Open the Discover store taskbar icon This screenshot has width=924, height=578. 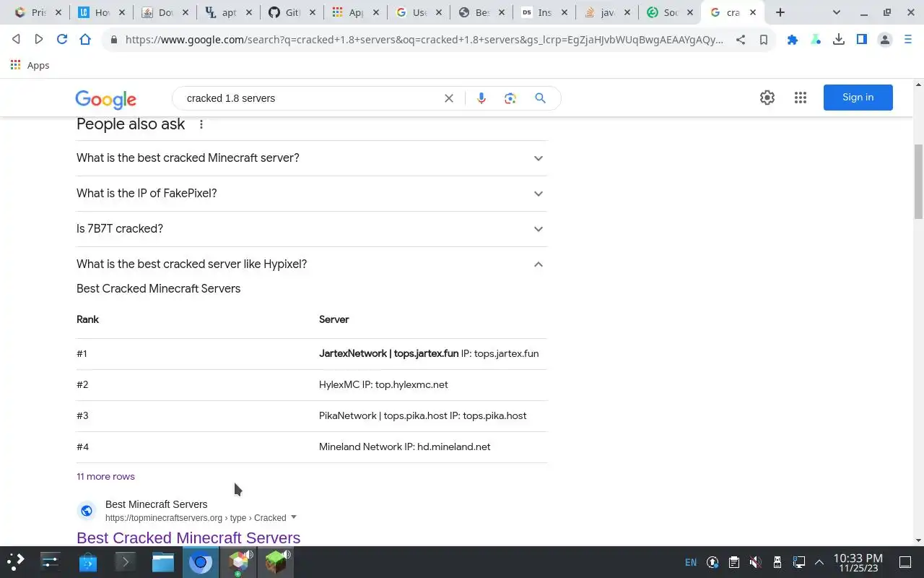tap(88, 561)
